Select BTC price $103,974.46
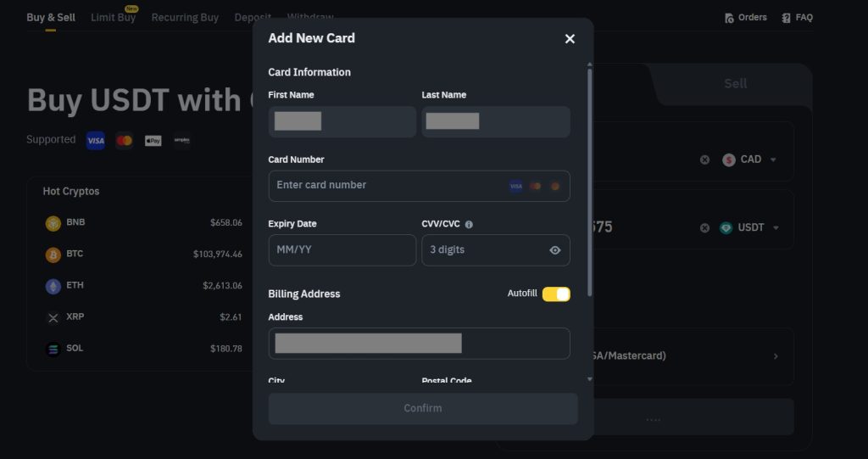 click(218, 255)
